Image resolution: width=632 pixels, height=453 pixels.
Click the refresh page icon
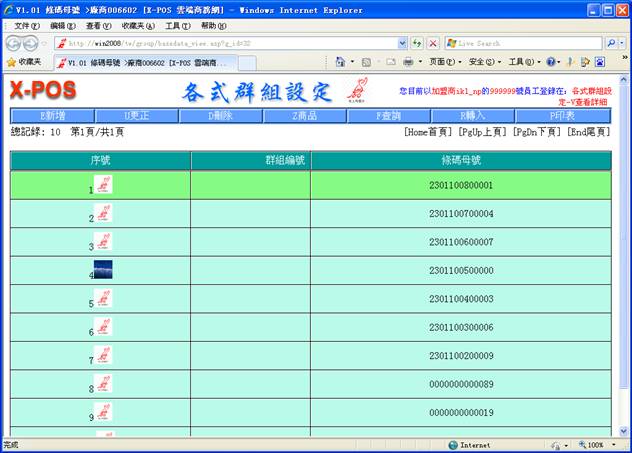pyautogui.click(x=417, y=44)
